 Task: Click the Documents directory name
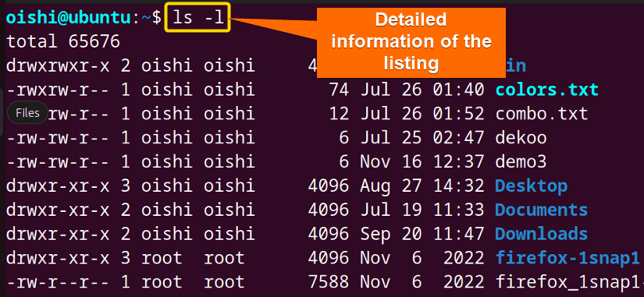(542, 210)
